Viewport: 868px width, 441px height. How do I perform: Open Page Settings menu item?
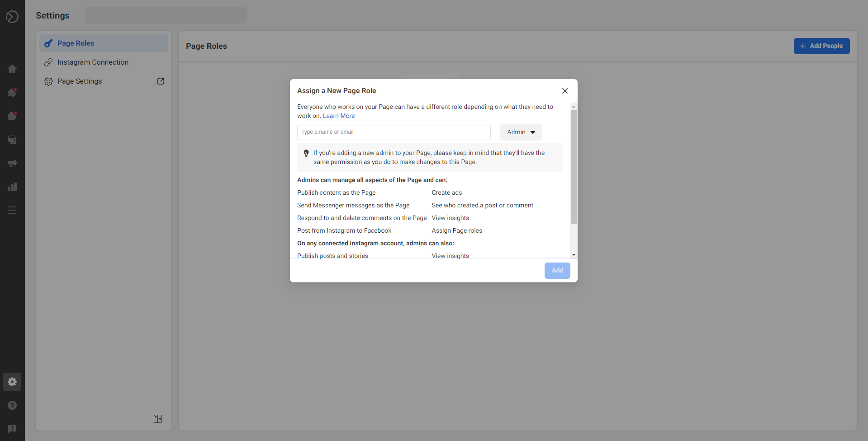coord(104,81)
